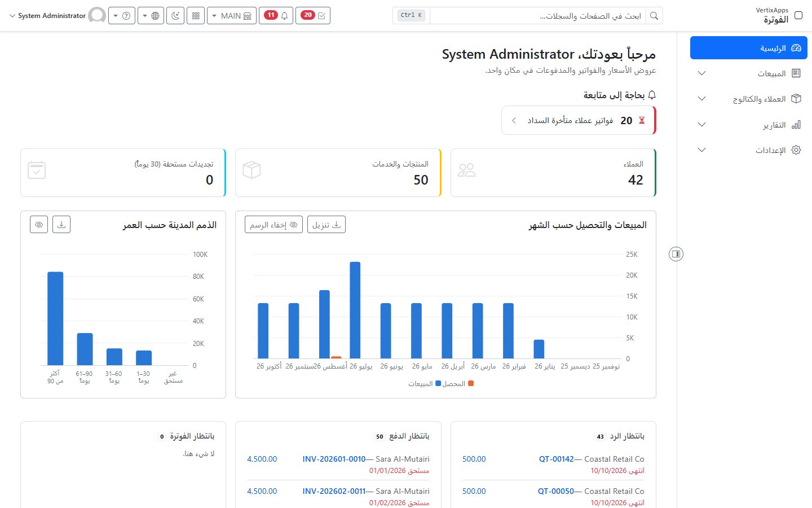Open quotation QT-00142 link
The image size is (812, 508).
click(x=556, y=459)
